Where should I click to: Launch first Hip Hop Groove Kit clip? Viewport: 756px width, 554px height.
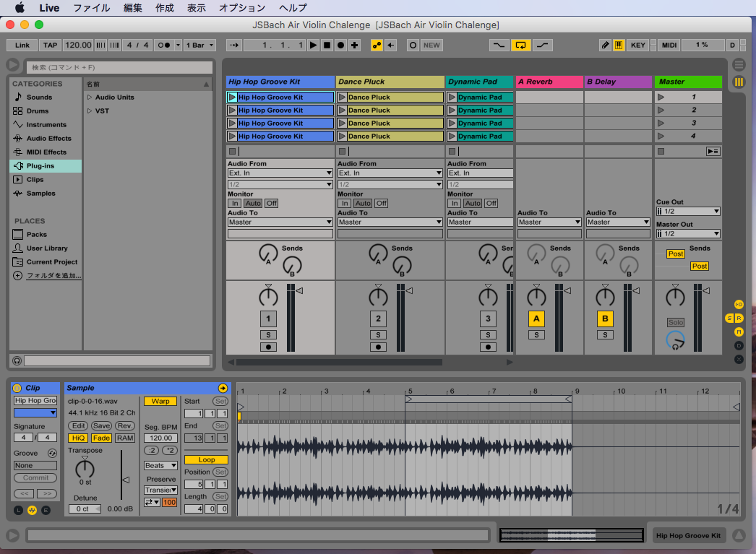tap(233, 98)
